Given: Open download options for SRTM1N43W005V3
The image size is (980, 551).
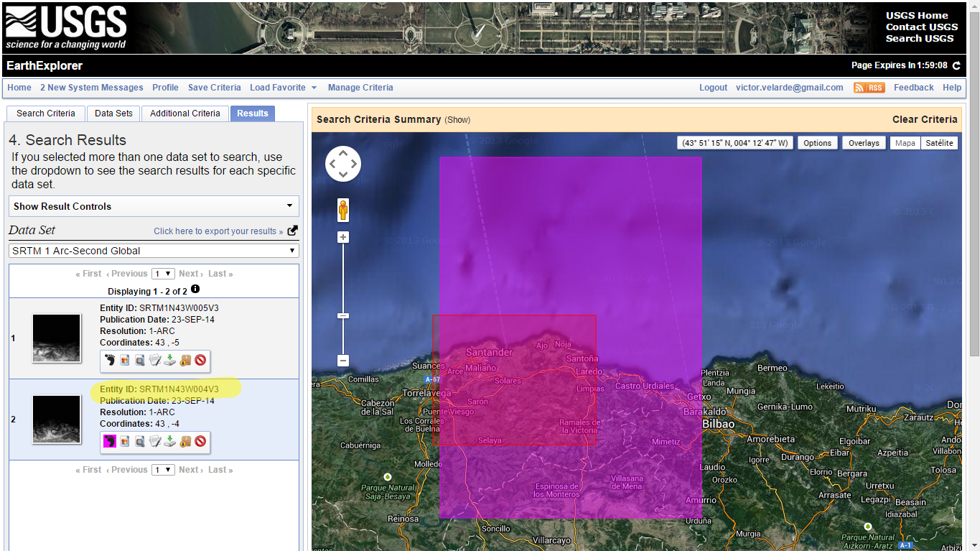Looking at the screenshot, I should pos(170,360).
